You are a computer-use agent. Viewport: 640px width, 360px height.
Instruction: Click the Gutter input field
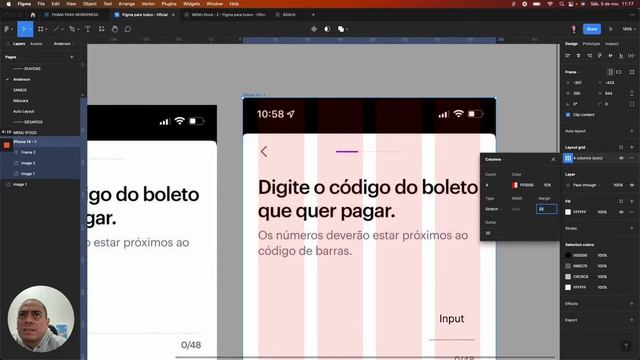point(493,233)
